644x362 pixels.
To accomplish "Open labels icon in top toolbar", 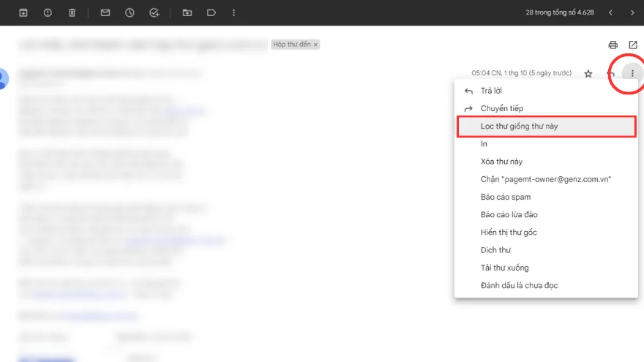I will 211,12.
